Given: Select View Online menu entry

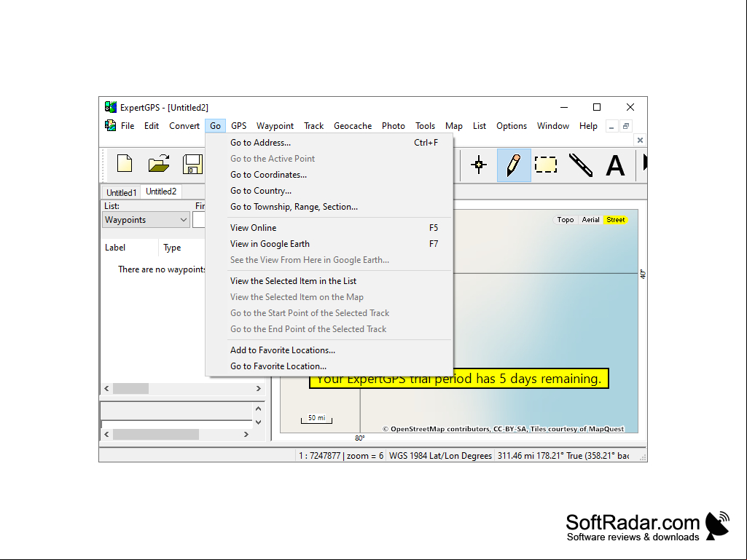Looking at the screenshot, I should pos(329,228).
